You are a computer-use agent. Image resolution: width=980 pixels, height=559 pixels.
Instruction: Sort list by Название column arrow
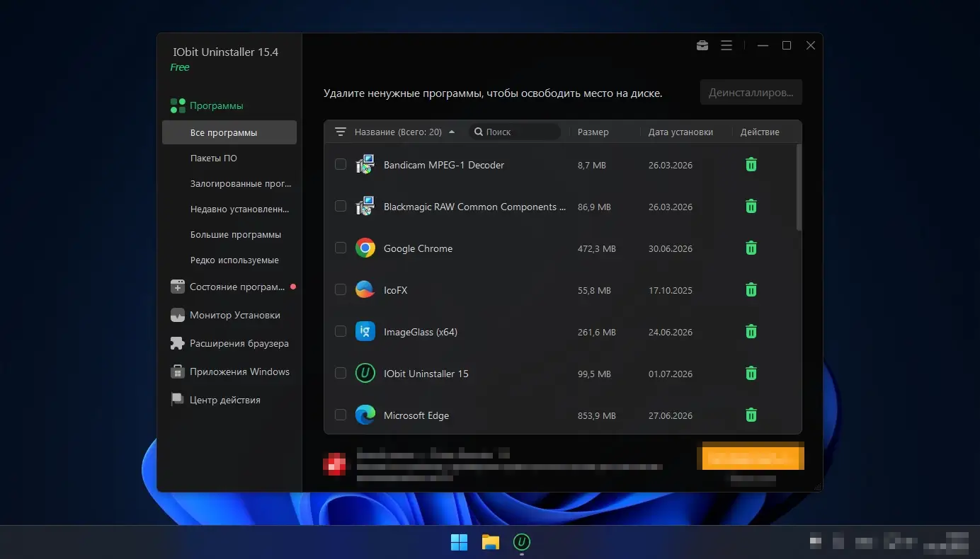(452, 132)
